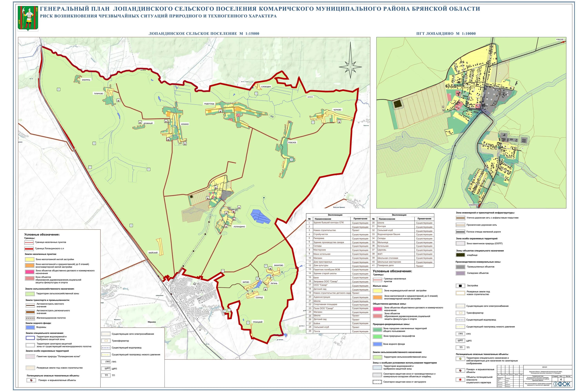Click the КОКИНО village label
588x392 pixels.
pos(185,124)
